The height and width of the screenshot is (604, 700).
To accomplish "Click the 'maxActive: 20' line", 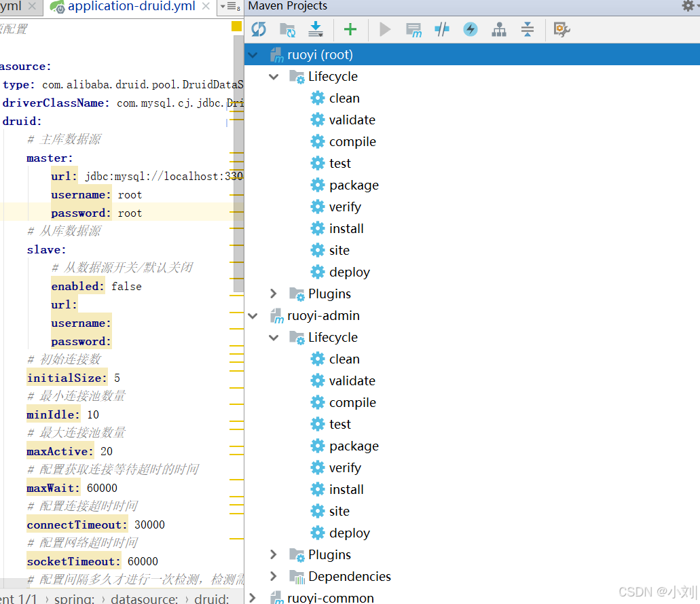I will [x=70, y=452].
